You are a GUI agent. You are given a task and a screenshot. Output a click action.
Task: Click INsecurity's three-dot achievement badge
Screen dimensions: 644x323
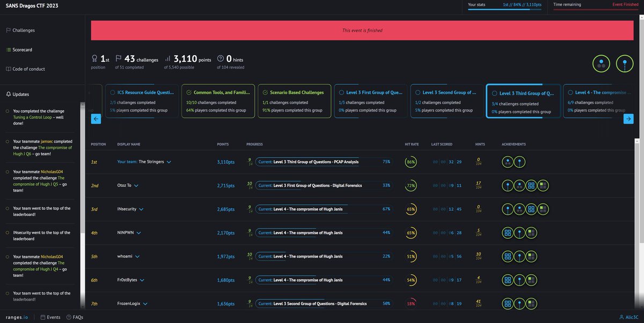pyautogui.click(x=519, y=209)
